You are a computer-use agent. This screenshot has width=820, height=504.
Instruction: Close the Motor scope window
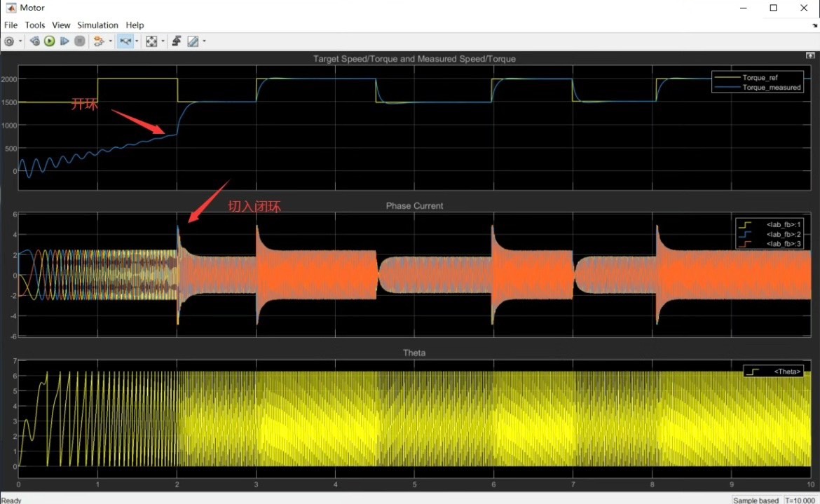pos(804,8)
